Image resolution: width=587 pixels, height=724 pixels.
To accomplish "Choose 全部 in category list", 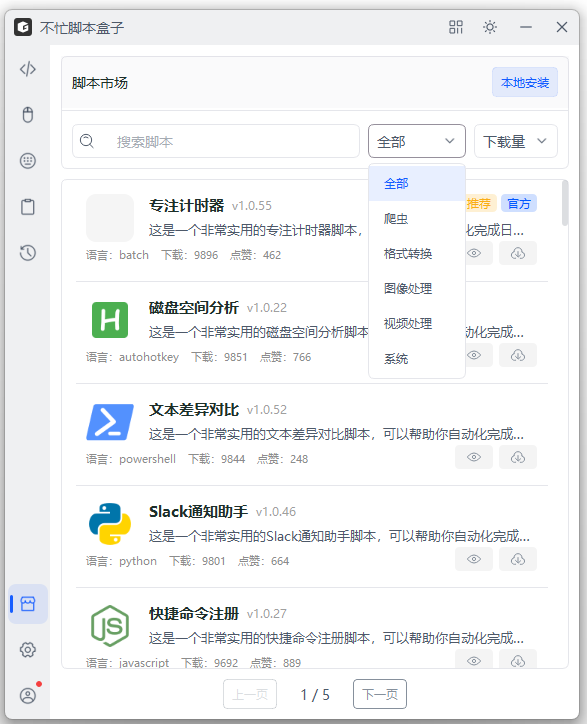I will [x=417, y=183].
